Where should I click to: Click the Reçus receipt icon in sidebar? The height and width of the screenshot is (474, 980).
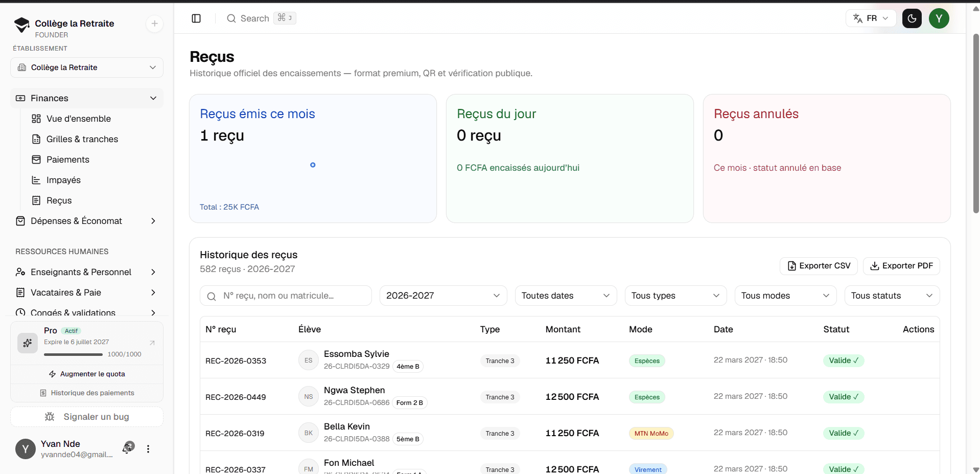tap(36, 200)
